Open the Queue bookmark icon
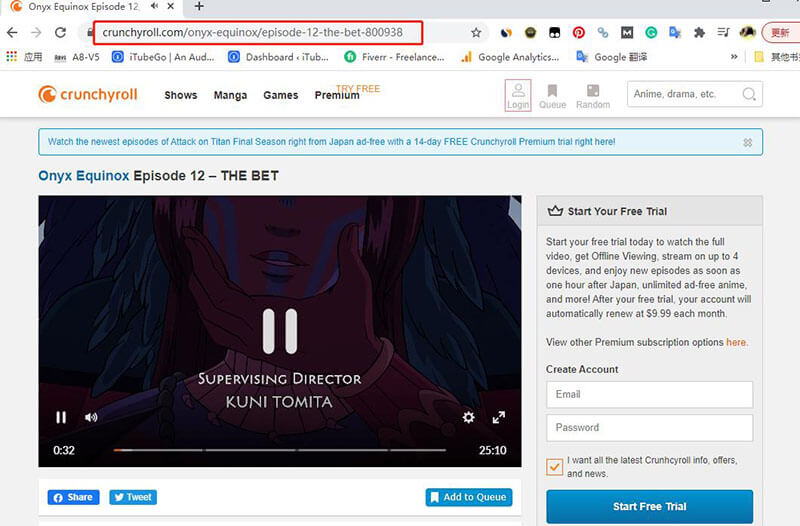Screen dimensions: 800x526 553,96
